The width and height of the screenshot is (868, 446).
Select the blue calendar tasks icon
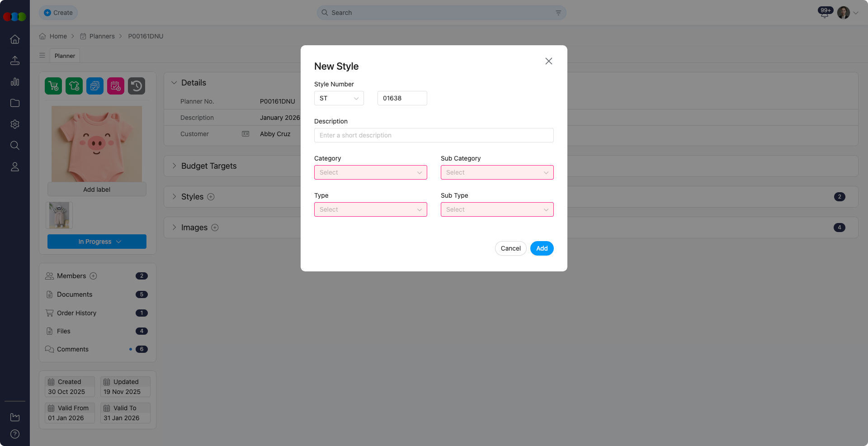[94, 85]
